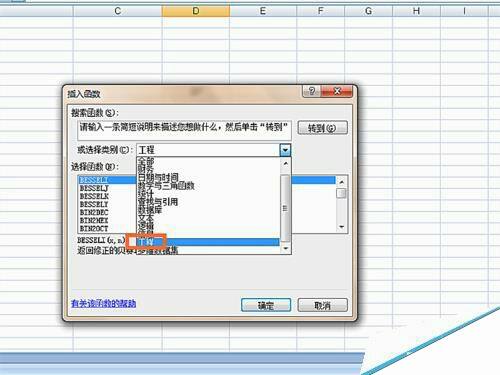Click 转到 button to search functions

pos(322,128)
